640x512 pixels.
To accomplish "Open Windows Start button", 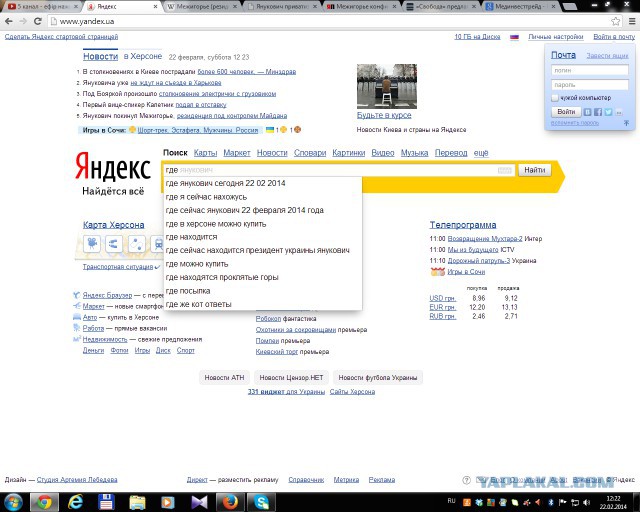I will [13, 502].
